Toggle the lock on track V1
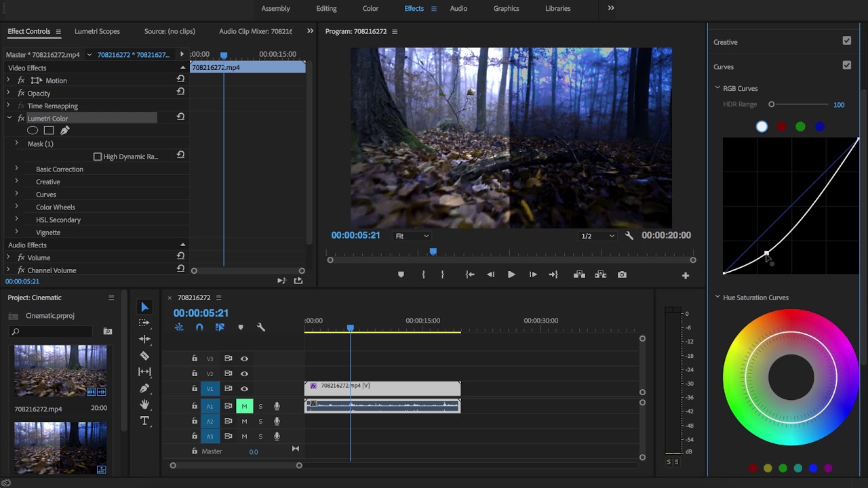The width and height of the screenshot is (868, 488). coord(195,388)
